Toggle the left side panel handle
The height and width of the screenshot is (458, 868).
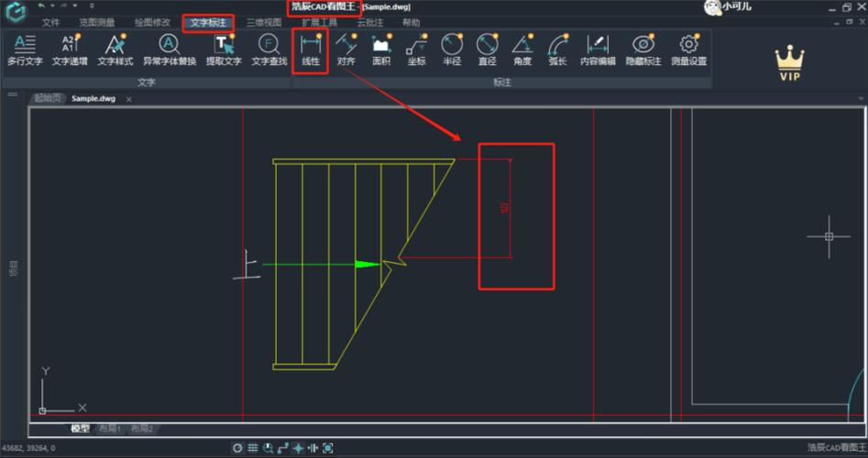coord(12,94)
